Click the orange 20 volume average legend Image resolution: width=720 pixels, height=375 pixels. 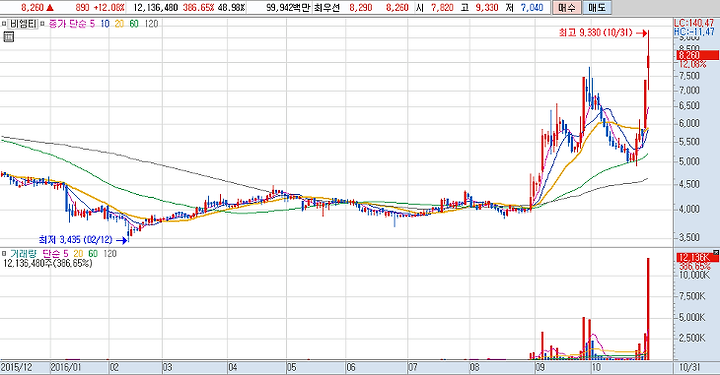click(78, 254)
